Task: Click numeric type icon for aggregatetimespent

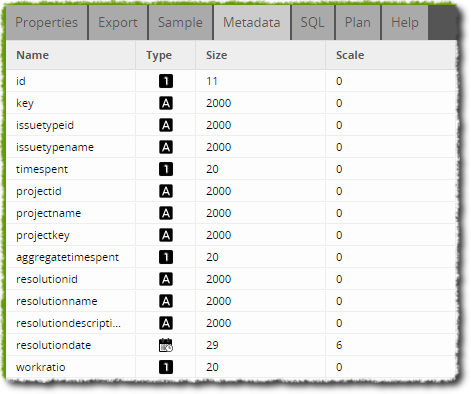Action: 166,257
